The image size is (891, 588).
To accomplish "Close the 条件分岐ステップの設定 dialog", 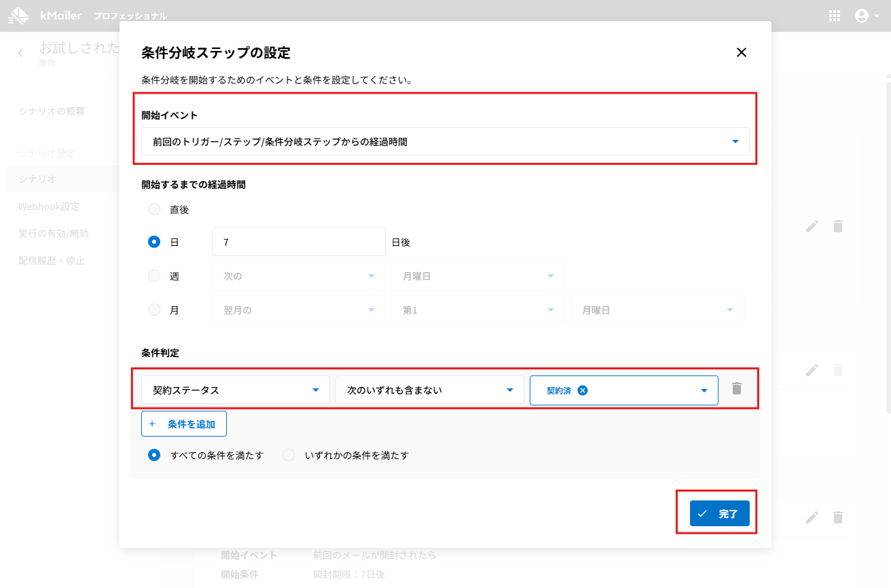I will (x=742, y=52).
